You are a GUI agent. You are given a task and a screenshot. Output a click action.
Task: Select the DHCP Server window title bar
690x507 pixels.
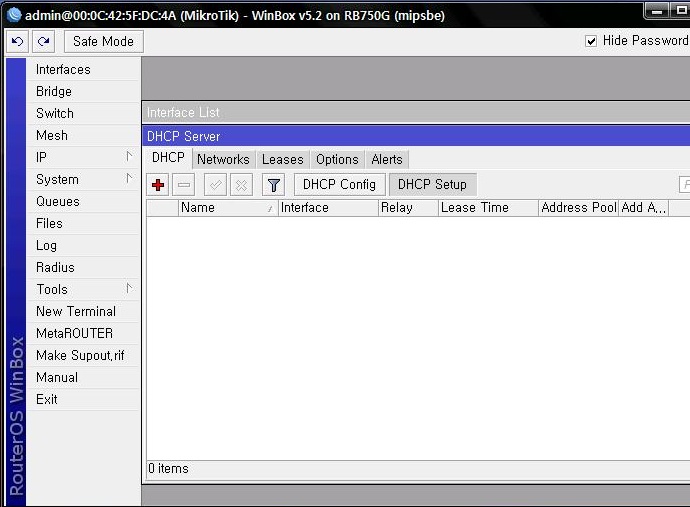416,136
